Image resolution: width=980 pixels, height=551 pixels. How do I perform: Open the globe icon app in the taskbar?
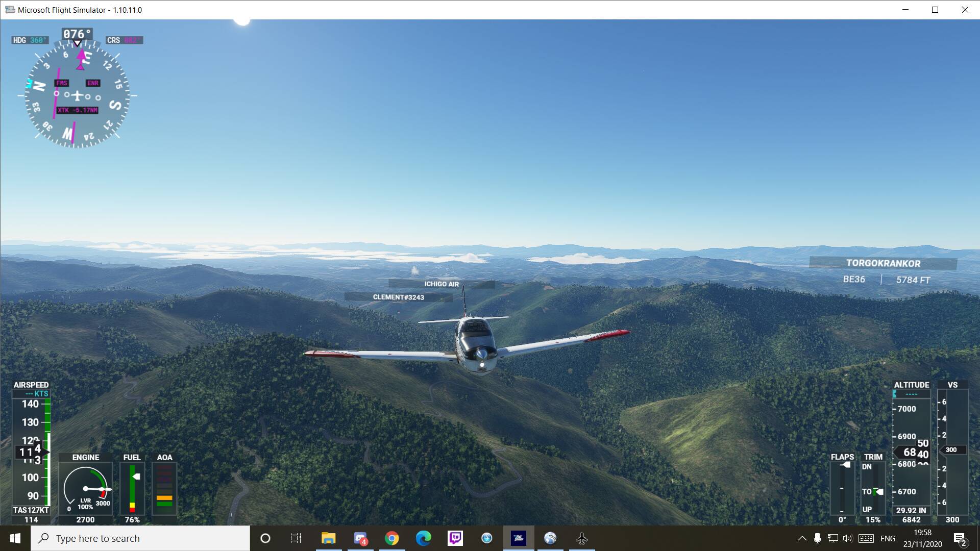click(x=550, y=538)
